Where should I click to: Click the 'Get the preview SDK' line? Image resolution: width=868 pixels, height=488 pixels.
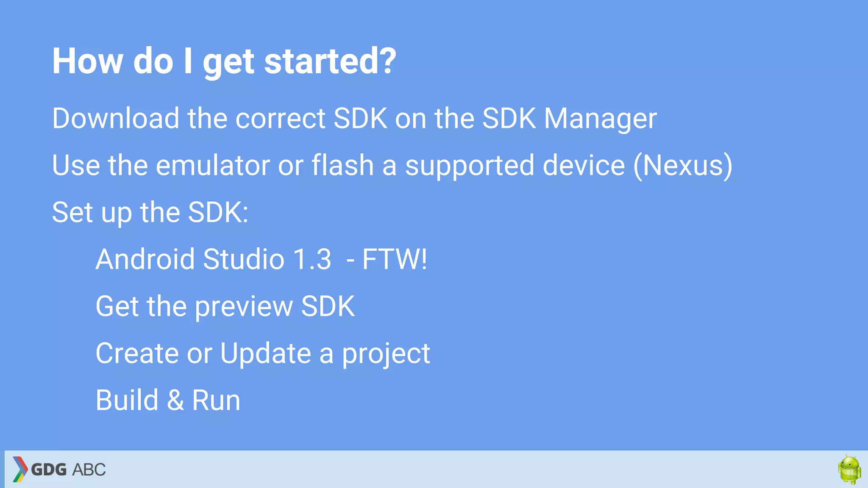pyautogui.click(x=225, y=307)
